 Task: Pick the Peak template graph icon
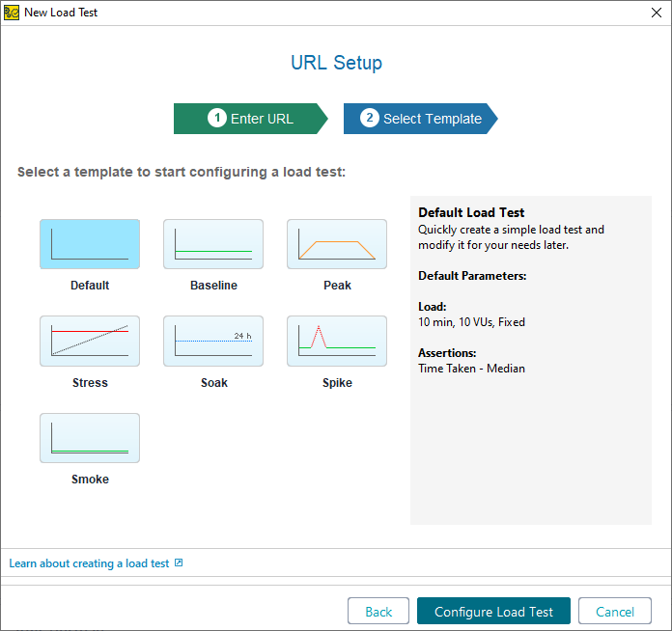(x=337, y=244)
